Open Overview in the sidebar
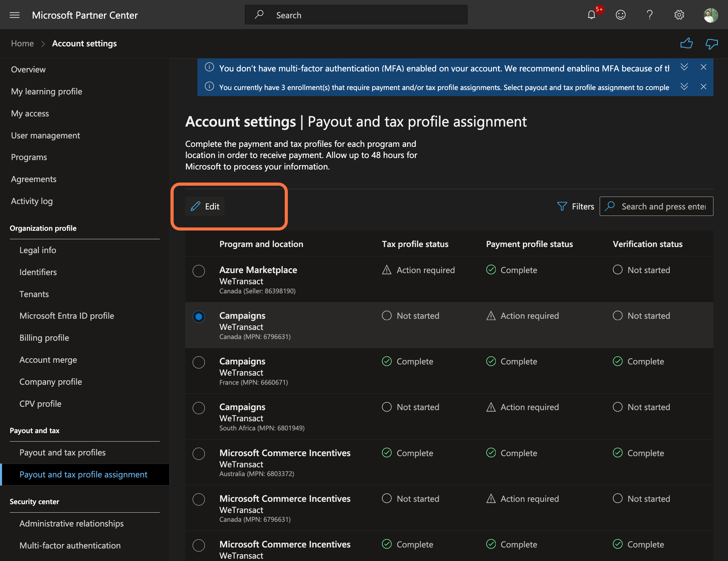 [28, 69]
